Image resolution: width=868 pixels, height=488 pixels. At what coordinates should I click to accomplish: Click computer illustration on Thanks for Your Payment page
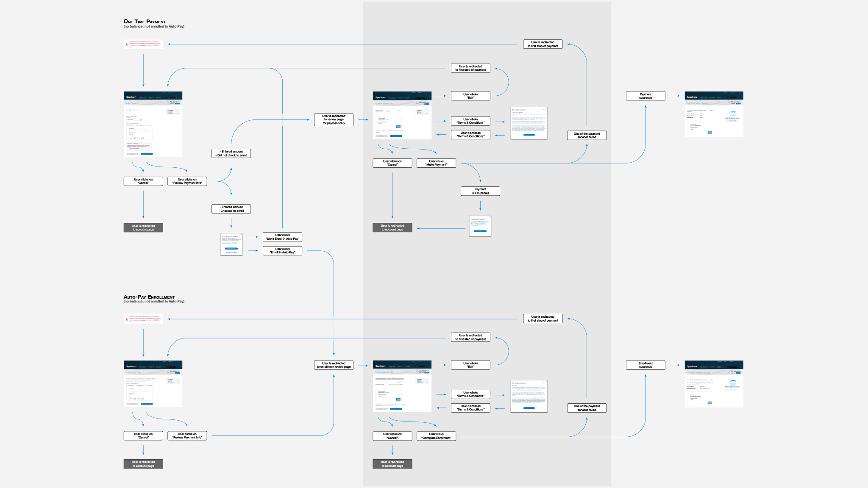click(x=732, y=113)
